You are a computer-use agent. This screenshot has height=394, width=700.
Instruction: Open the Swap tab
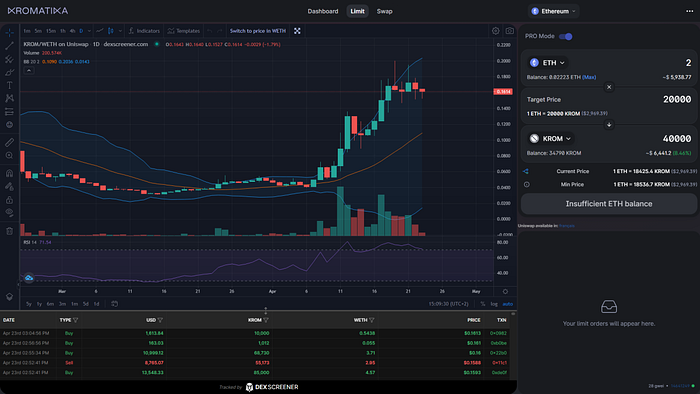(x=384, y=11)
